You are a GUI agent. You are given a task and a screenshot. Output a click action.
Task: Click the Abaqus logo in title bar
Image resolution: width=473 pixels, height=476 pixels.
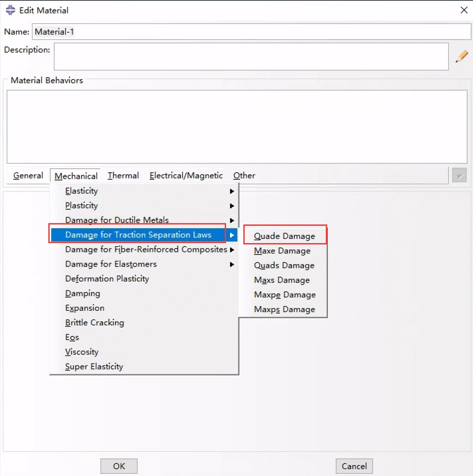click(10, 10)
